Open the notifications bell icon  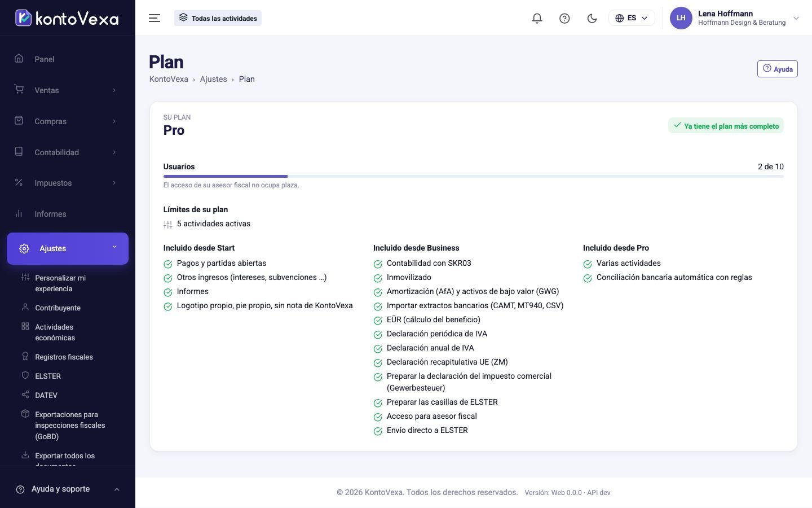[x=537, y=18]
